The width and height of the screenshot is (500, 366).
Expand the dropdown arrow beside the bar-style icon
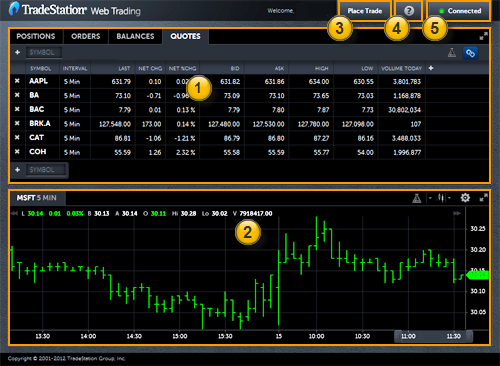click(x=449, y=198)
